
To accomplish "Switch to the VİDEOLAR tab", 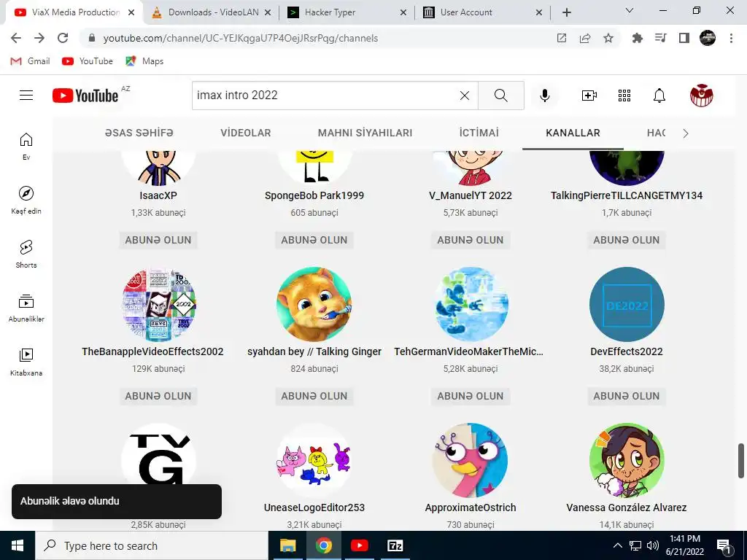I will (245, 133).
